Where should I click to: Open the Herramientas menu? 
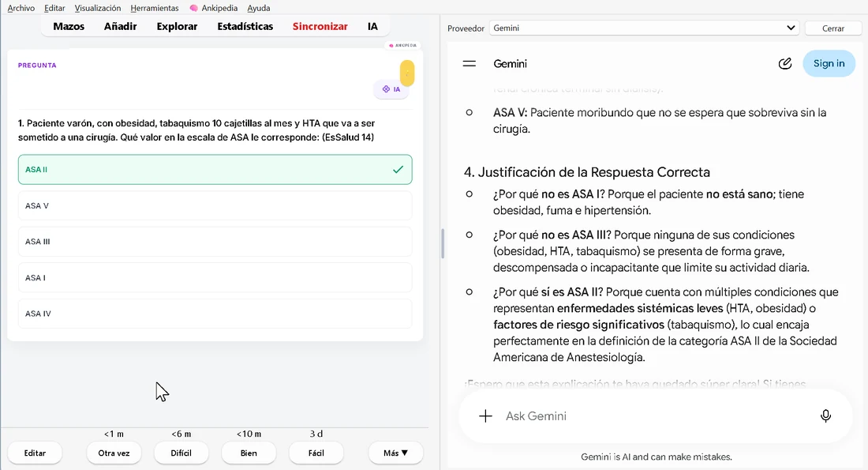155,9
